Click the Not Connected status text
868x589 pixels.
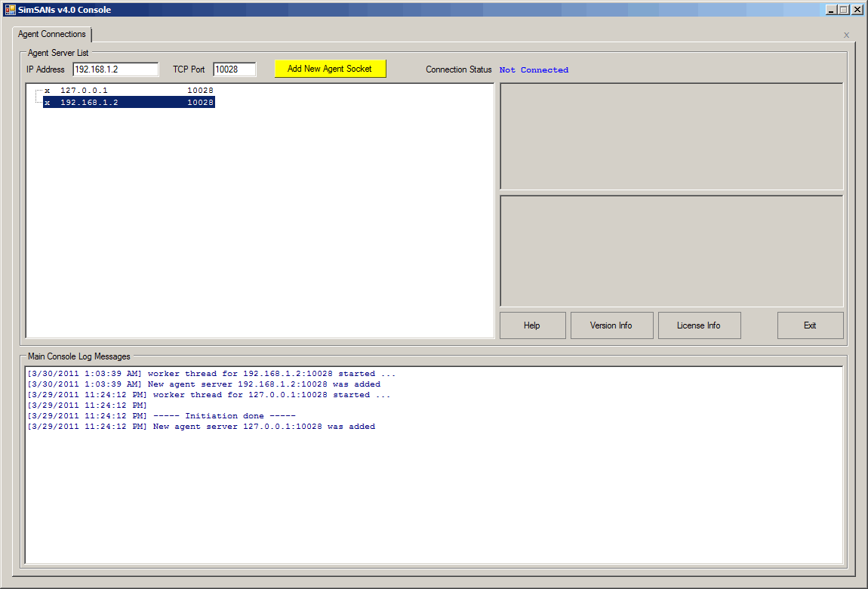pyautogui.click(x=534, y=70)
